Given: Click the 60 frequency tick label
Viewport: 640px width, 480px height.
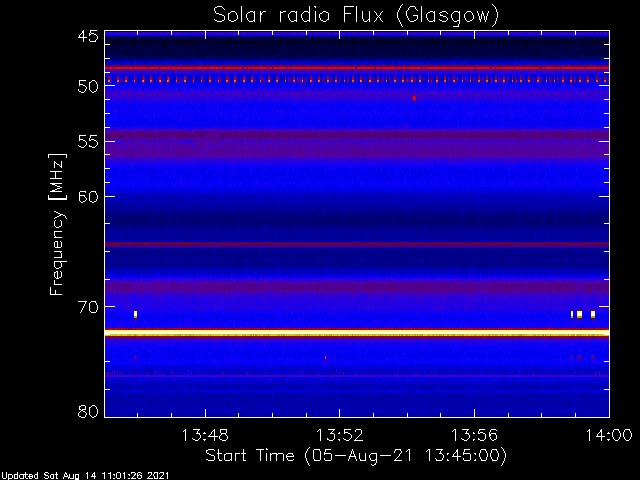Looking at the screenshot, I should 88,197.
